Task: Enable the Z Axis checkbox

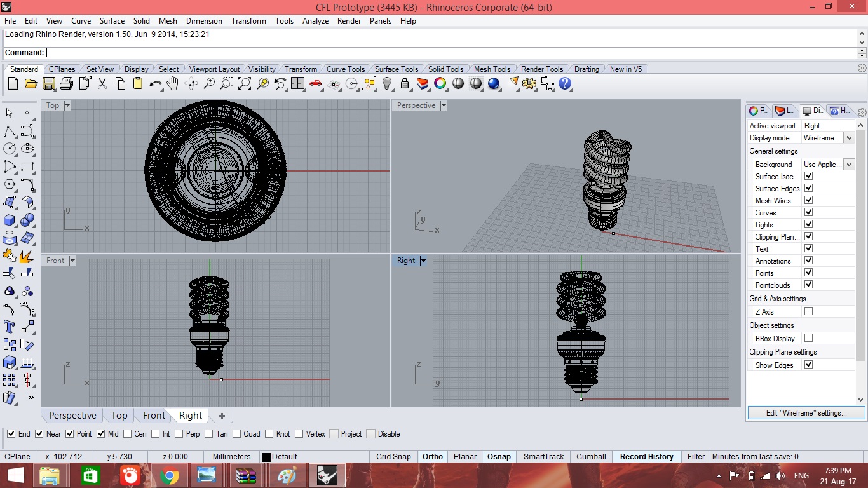Action: click(x=808, y=311)
